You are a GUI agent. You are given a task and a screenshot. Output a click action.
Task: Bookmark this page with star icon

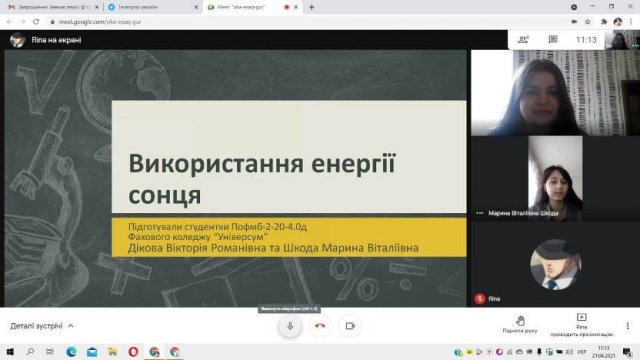(x=588, y=22)
